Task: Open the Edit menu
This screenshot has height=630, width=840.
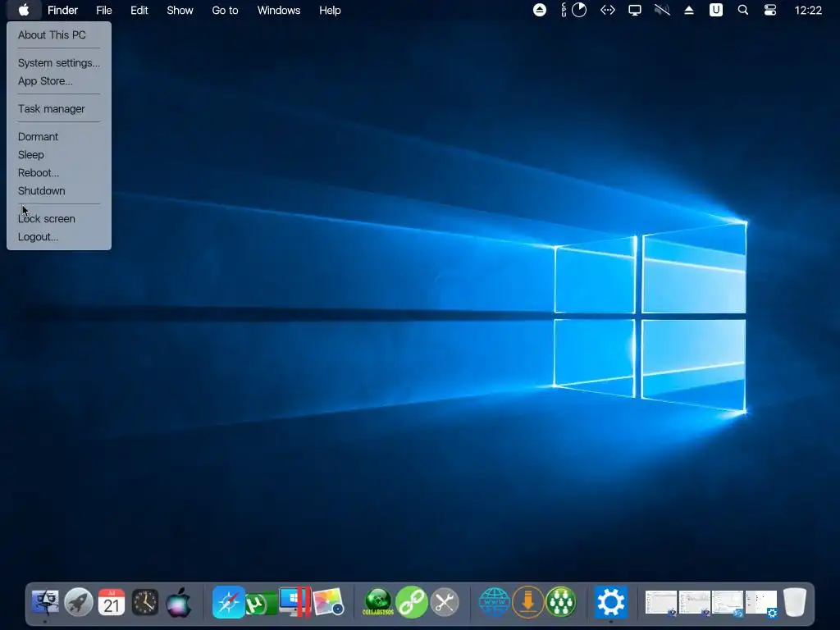Action: click(x=139, y=10)
